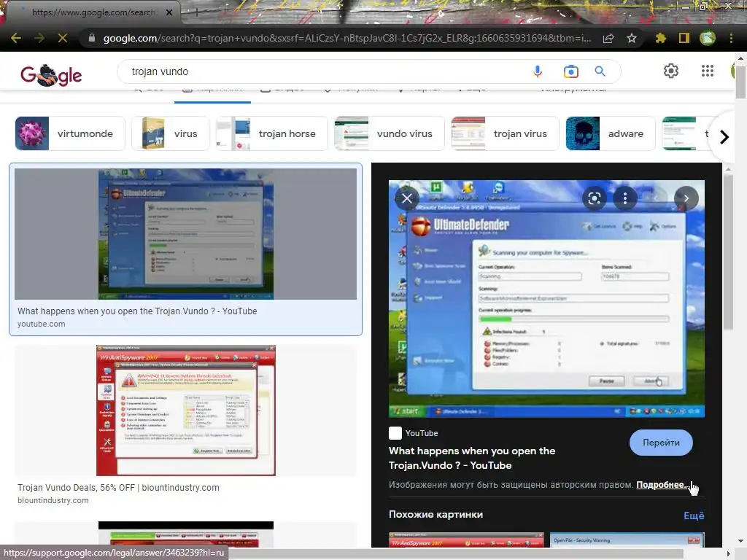Open Trojan Vundo Deals blountindustry.com title
Viewport: 747px width, 560px height.
point(119,488)
